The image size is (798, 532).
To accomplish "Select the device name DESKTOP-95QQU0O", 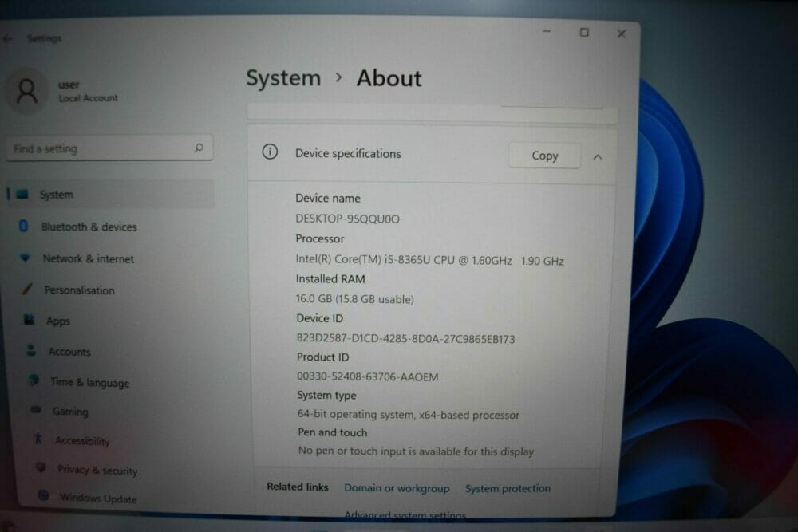I will tap(348, 219).
